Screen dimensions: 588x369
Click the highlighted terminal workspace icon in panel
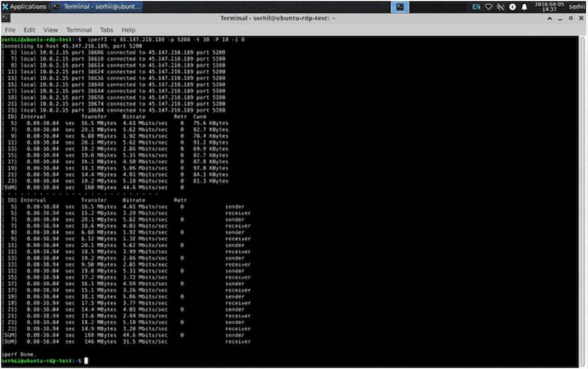point(400,7)
